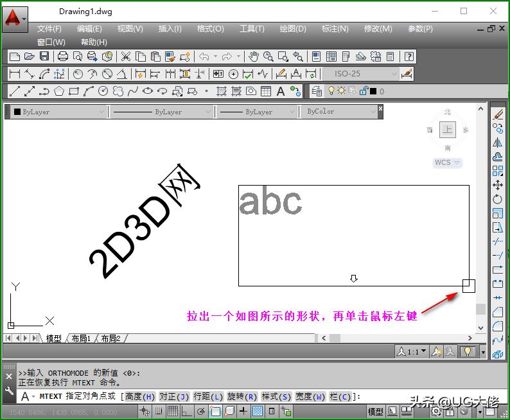Select the Line drawing tool
This screenshot has width=510, height=420.
click(15, 91)
